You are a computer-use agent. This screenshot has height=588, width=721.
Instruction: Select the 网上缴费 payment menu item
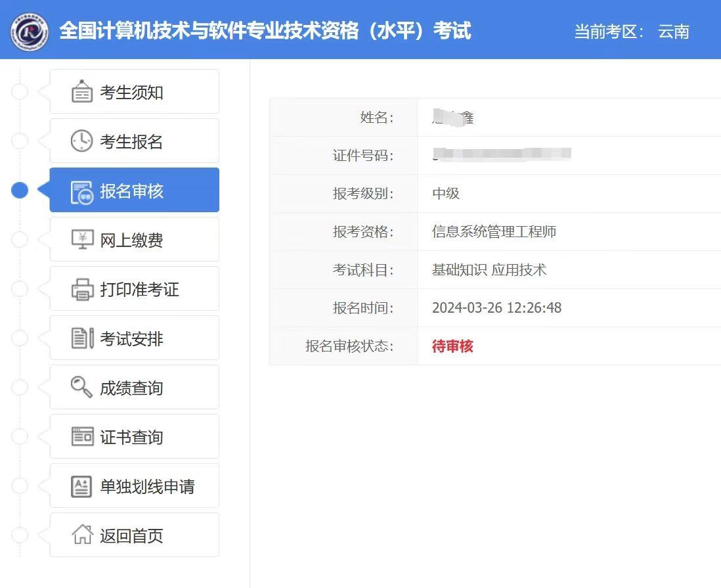pyautogui.click(x=131, y=240)
